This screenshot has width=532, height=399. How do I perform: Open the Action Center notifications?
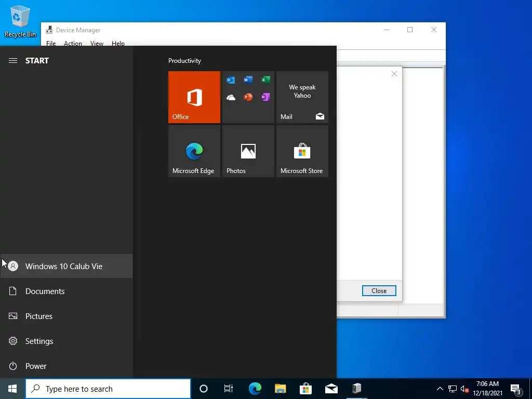pos(516,389)
